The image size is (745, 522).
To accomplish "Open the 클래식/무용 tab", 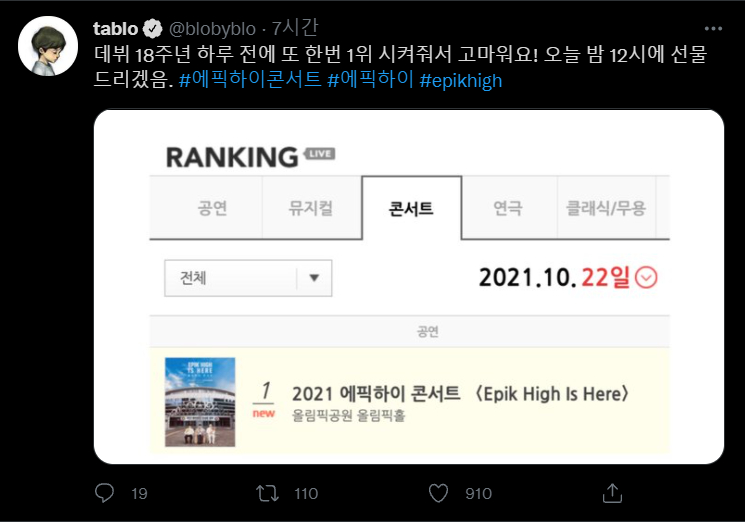I will tap(607, 208).
